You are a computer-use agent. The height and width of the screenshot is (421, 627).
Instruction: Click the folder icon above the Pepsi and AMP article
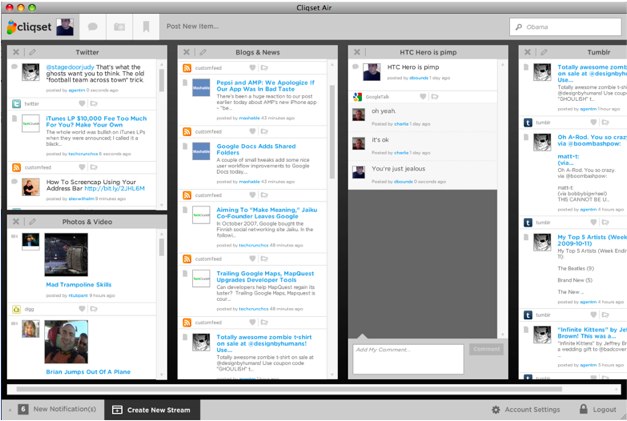(264, 68)
